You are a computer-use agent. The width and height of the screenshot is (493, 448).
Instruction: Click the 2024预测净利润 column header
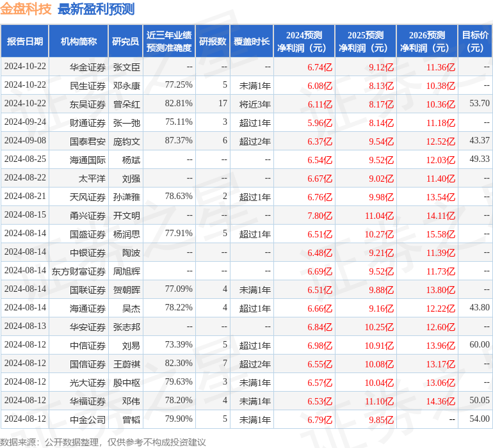coord(304,42)
